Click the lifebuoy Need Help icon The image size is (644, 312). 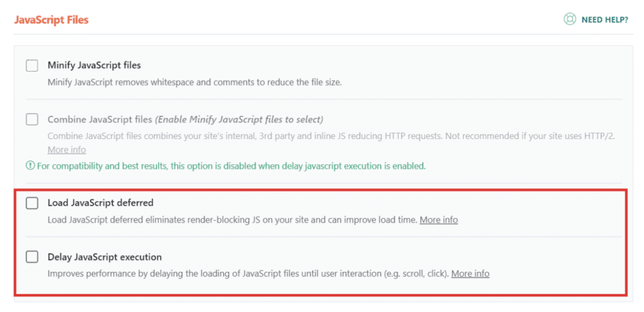pos(570,19)
